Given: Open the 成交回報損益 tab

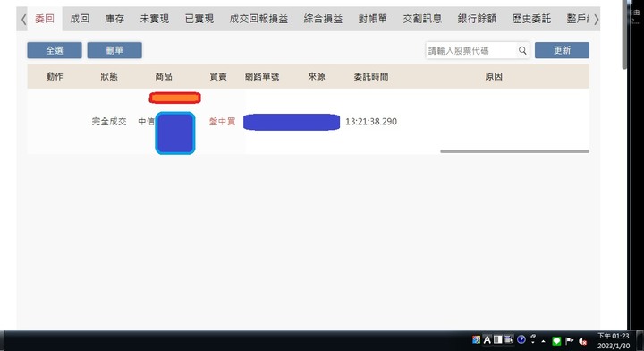Looking at the screenshot, I should 258,19.
